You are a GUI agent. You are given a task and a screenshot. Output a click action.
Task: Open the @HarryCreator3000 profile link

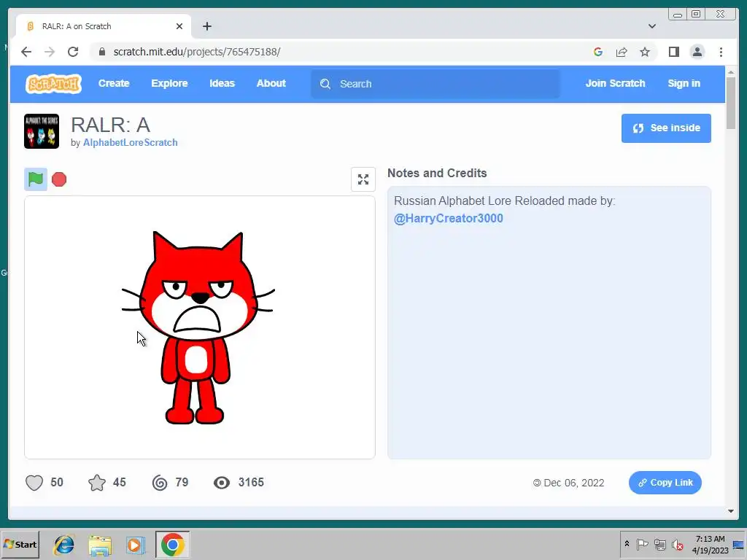click(x=449, y=219)
